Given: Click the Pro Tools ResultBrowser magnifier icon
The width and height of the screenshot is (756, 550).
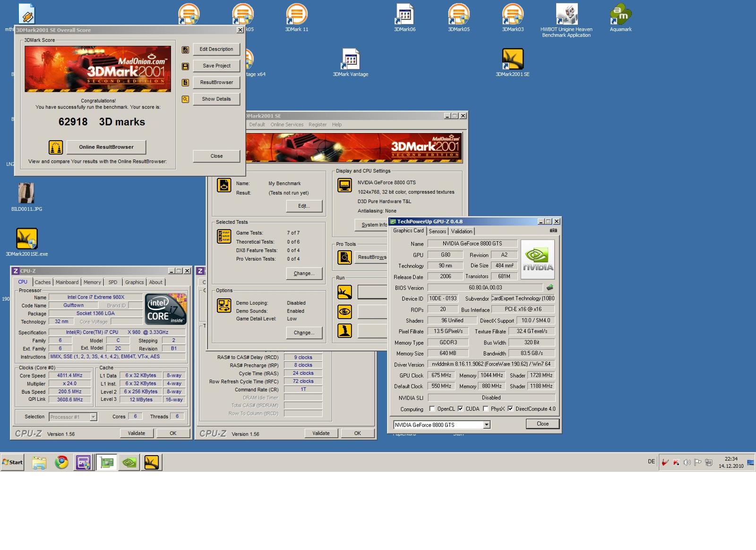Looking at the screenshot, I should click(344, 257).
